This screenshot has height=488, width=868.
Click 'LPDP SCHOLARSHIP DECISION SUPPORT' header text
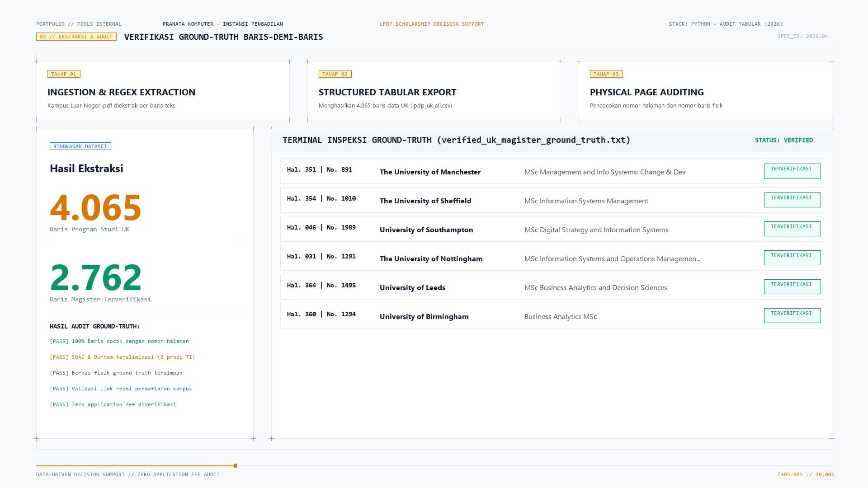click(432, 24)
